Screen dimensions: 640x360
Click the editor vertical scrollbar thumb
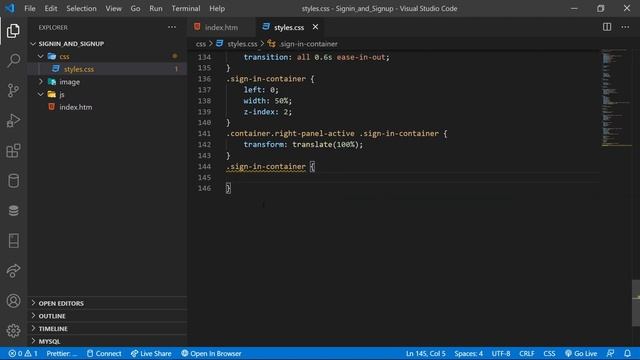tap(636, 303)
